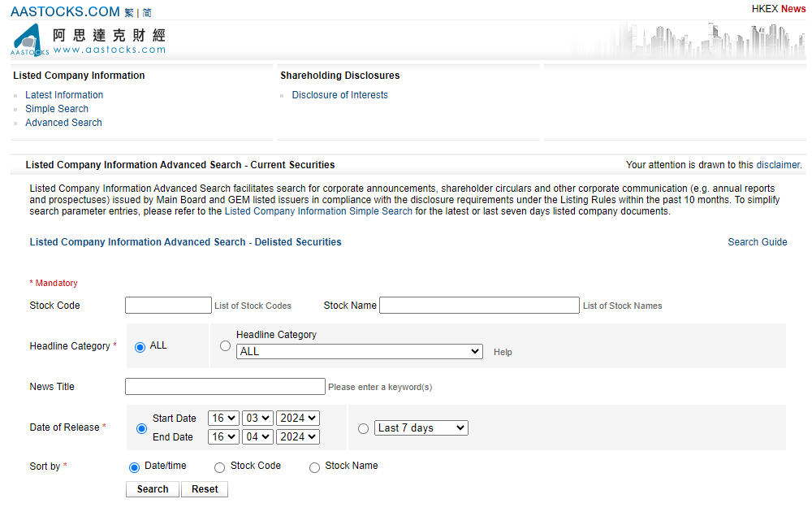Click into the Stock Code input field

pyautogui.click(x=168, y=306)
